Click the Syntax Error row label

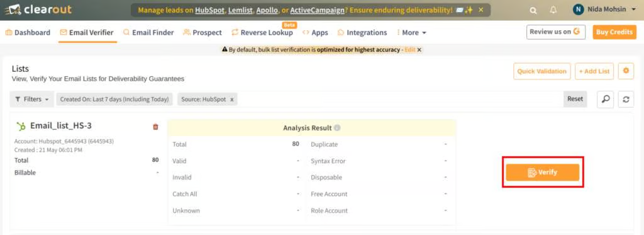[328, 161]
